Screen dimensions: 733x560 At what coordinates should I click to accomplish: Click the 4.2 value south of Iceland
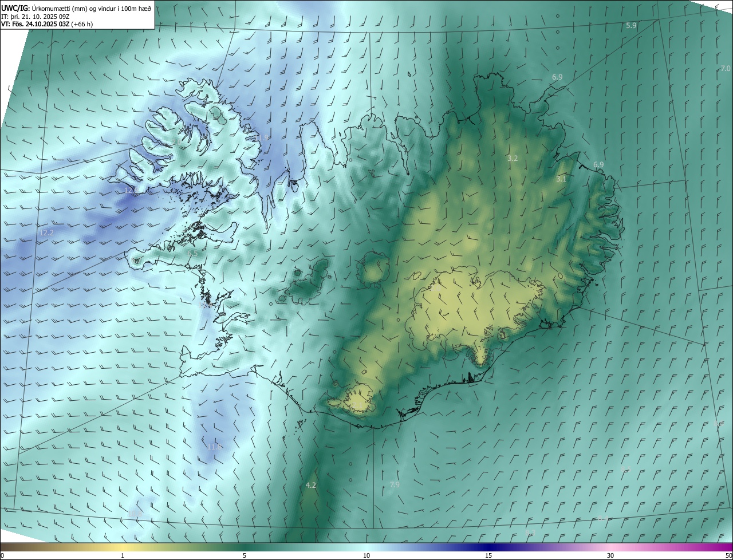pos(311,486)
